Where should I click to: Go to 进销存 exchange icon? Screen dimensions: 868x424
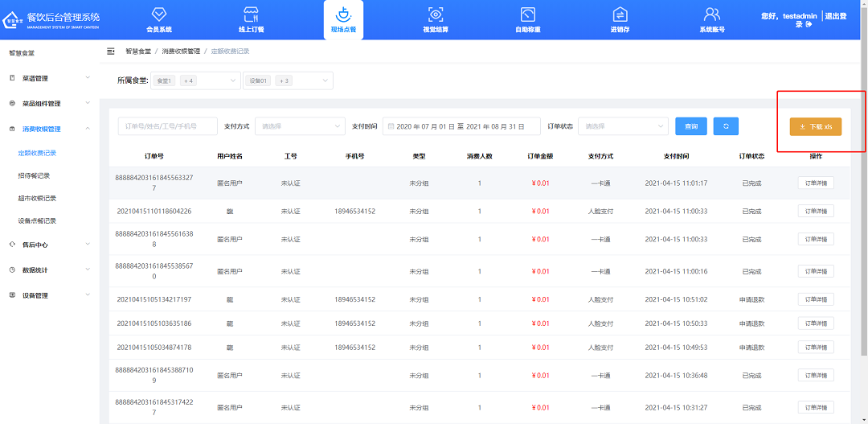pos(620,14)
